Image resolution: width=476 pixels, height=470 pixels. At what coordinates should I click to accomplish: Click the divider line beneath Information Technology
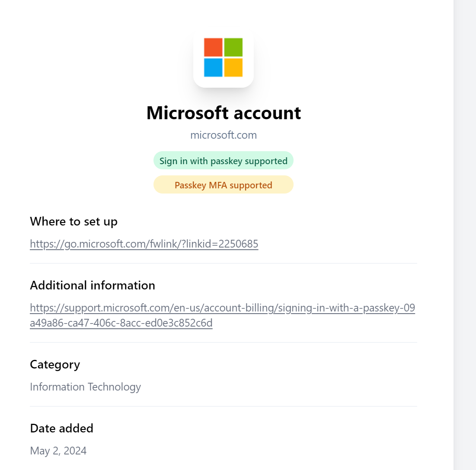224,406
